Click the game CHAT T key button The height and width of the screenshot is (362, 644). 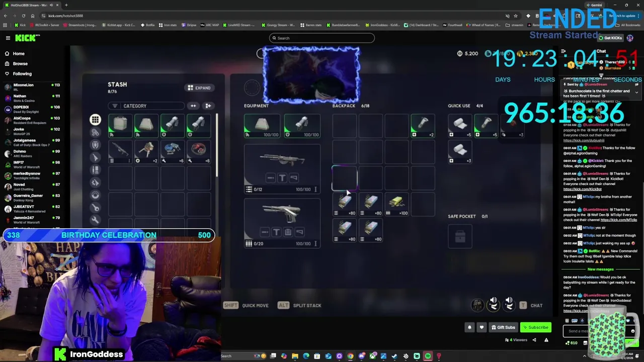pyautogui.click(x=531, y=305)
